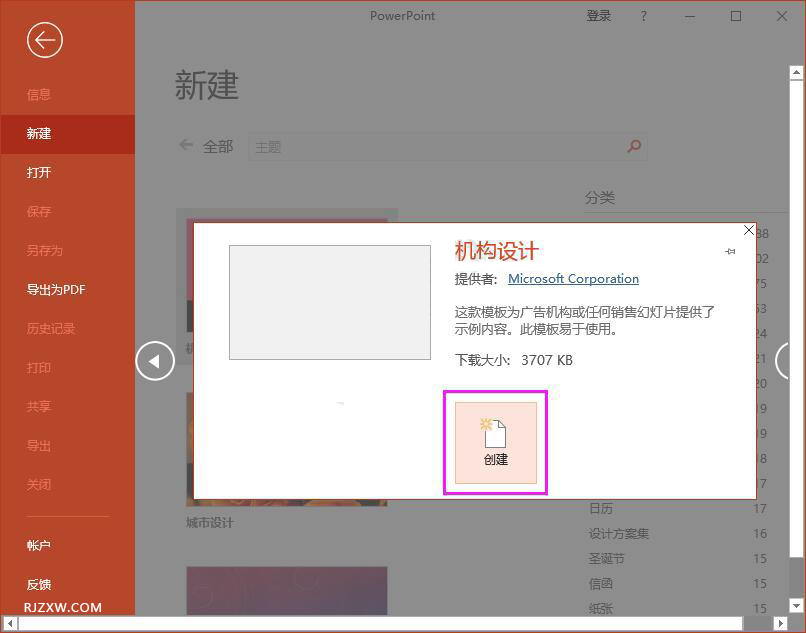Select 导出为PDF in the sidebar

[x=55, y=289]
